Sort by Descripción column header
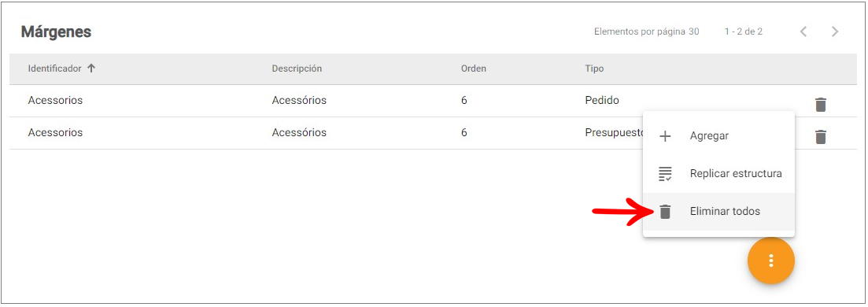This screenshot has height=307, width=868. click(297, 68)
